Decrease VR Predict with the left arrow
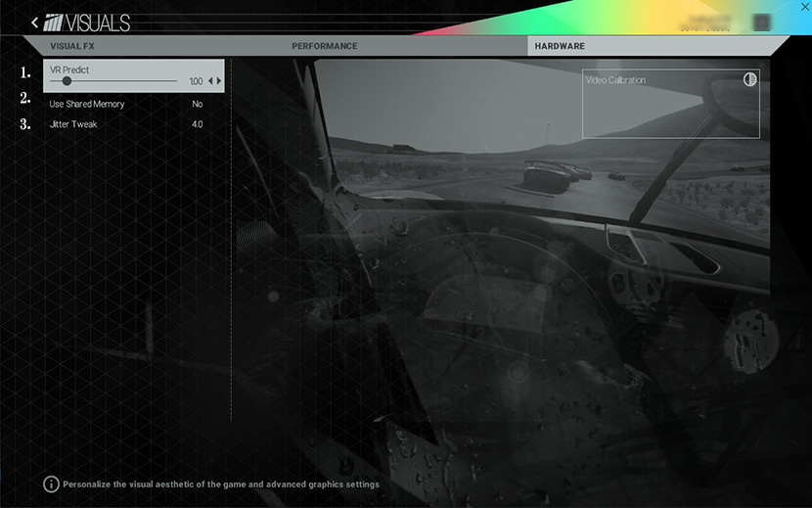The height and width of the screenshot is (508, 812). tap(210, 81)
